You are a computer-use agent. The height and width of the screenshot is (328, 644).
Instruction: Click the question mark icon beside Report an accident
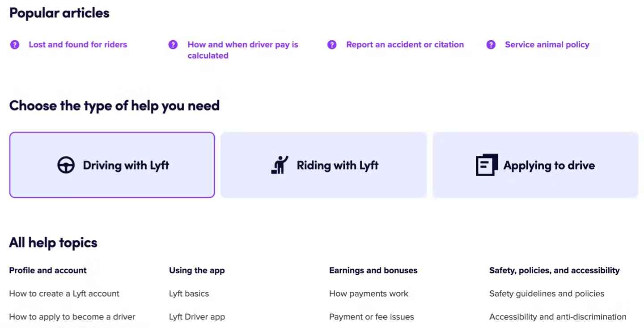[332, 44]
